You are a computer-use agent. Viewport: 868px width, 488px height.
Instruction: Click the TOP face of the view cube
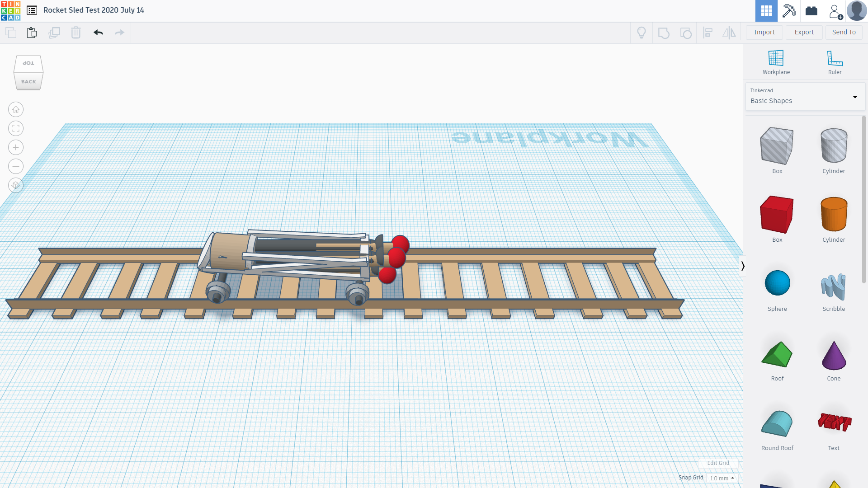click(28, 63)
